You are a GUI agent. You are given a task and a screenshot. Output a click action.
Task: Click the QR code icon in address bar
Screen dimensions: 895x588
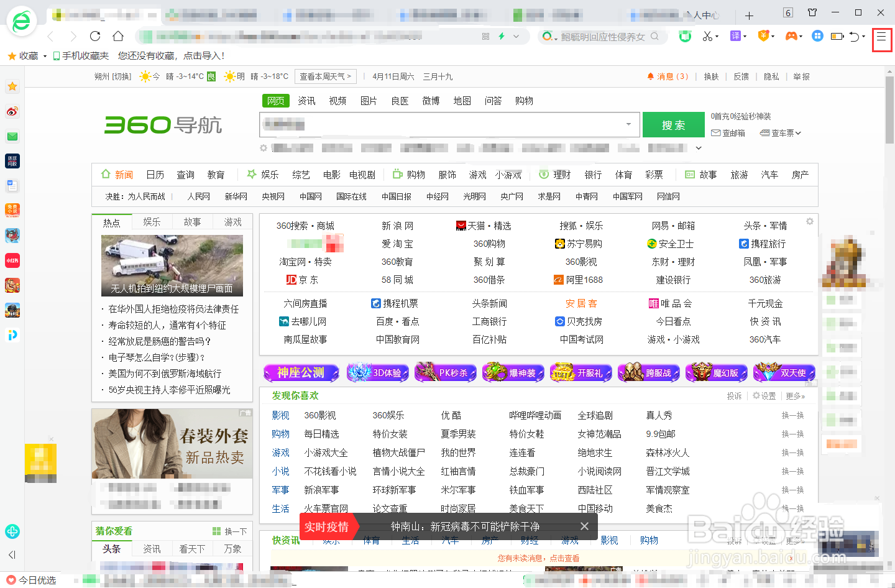485,37
